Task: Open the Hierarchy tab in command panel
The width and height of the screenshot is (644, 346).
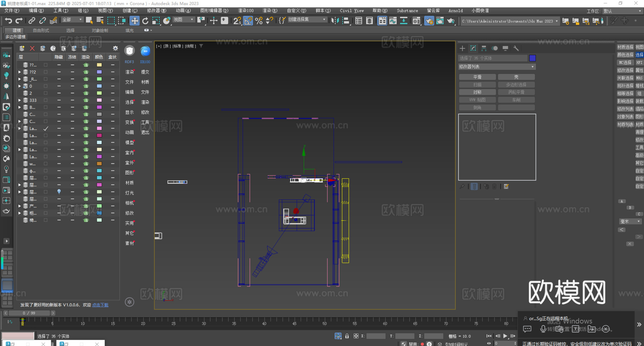Action: tap(484, 48)
